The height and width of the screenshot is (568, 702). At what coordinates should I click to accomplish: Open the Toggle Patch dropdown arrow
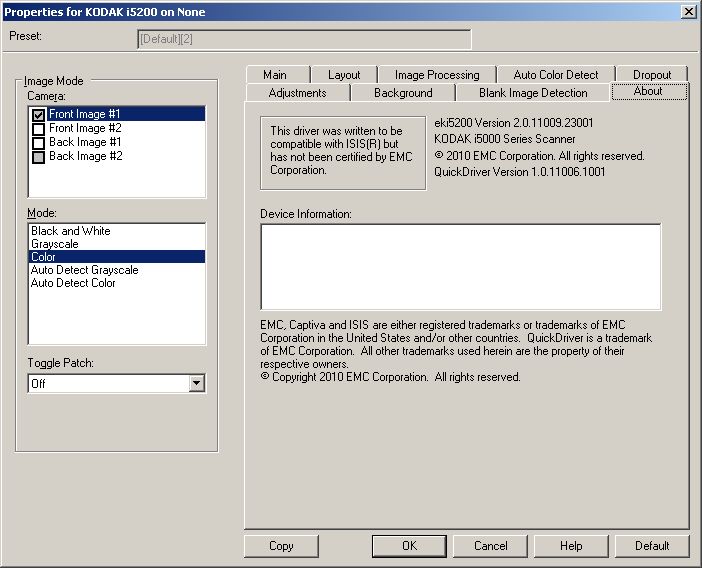coord(197,384)
